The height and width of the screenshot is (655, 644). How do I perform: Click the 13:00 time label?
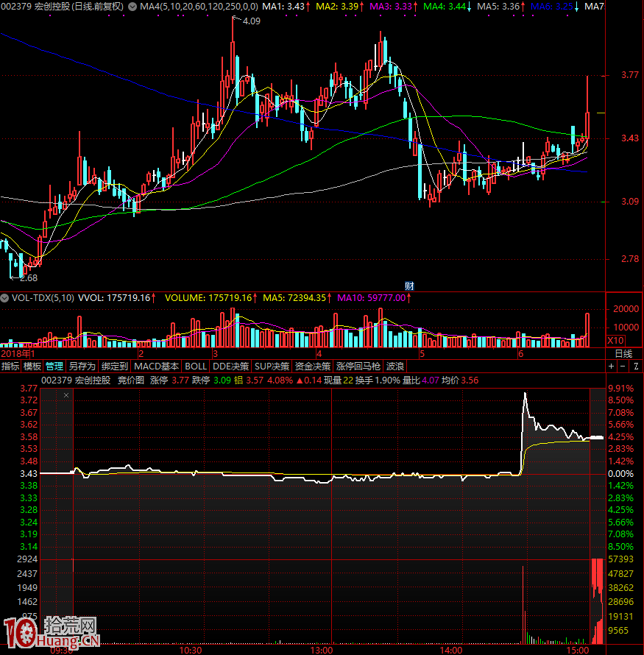pyautogui.click(x=321, y=651)
